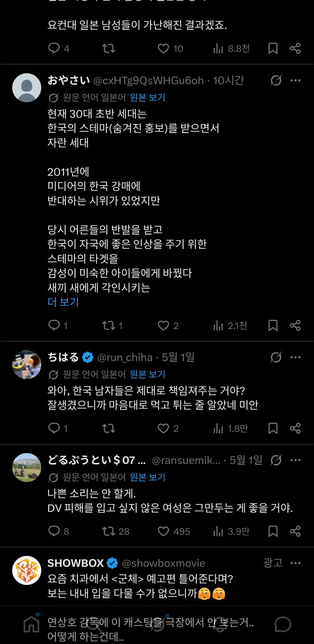Open more options on ちはる post
This screenshot has height=644, width=314.
(x=296, y=357)
